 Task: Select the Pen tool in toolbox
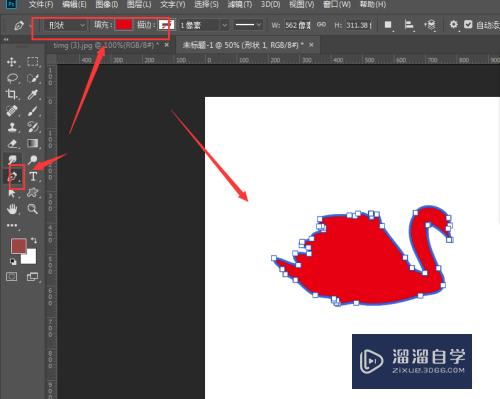[x=13, y=176]
